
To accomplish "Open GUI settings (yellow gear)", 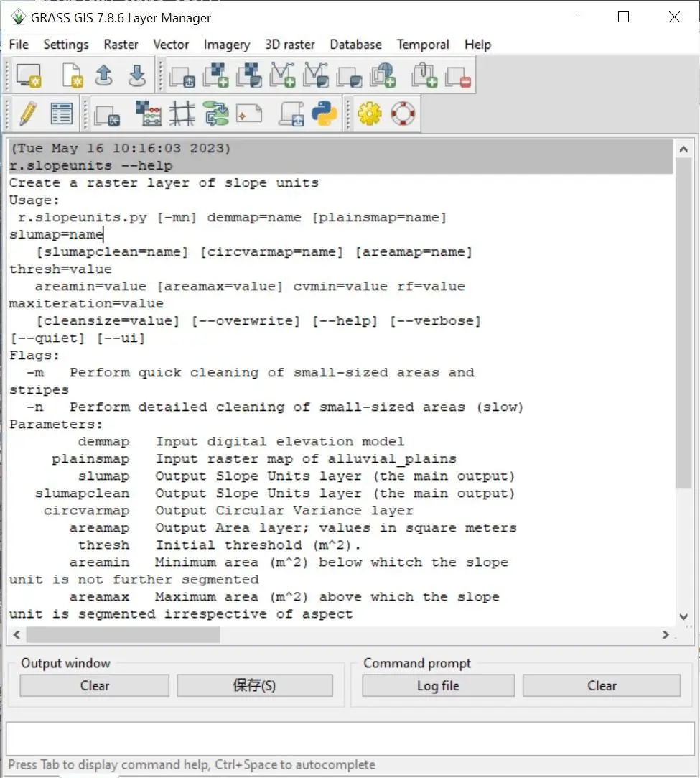I will coord(370,114).
